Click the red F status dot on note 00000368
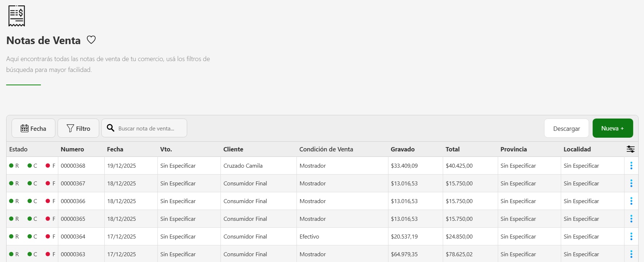Viewport: 644px width, 262px height. pos(48,166)
